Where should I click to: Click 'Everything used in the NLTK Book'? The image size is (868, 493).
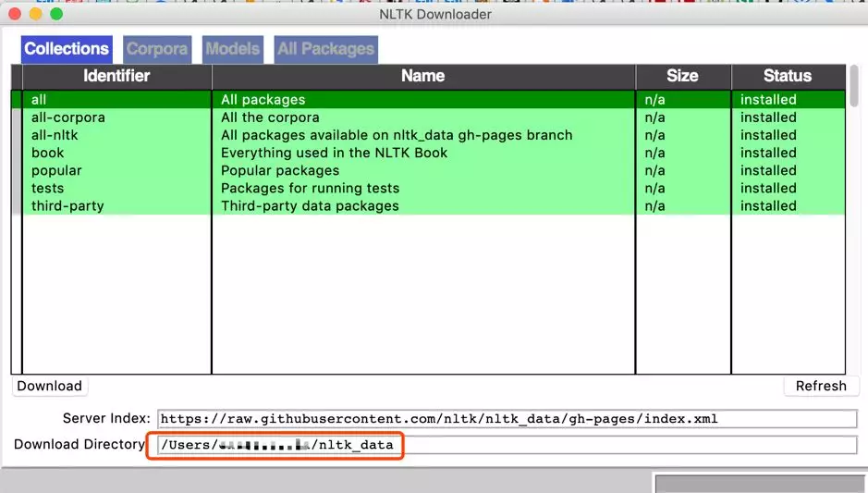(x=334, y=153)
